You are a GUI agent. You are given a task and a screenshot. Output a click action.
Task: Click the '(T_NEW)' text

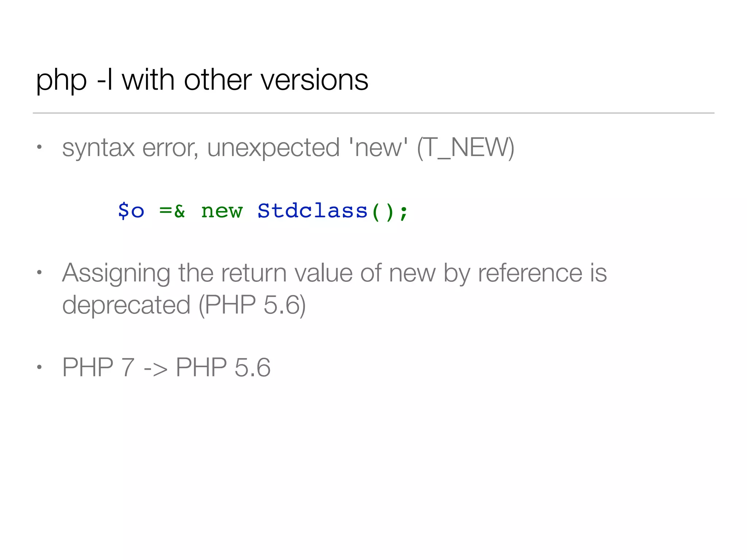[465, 148]
